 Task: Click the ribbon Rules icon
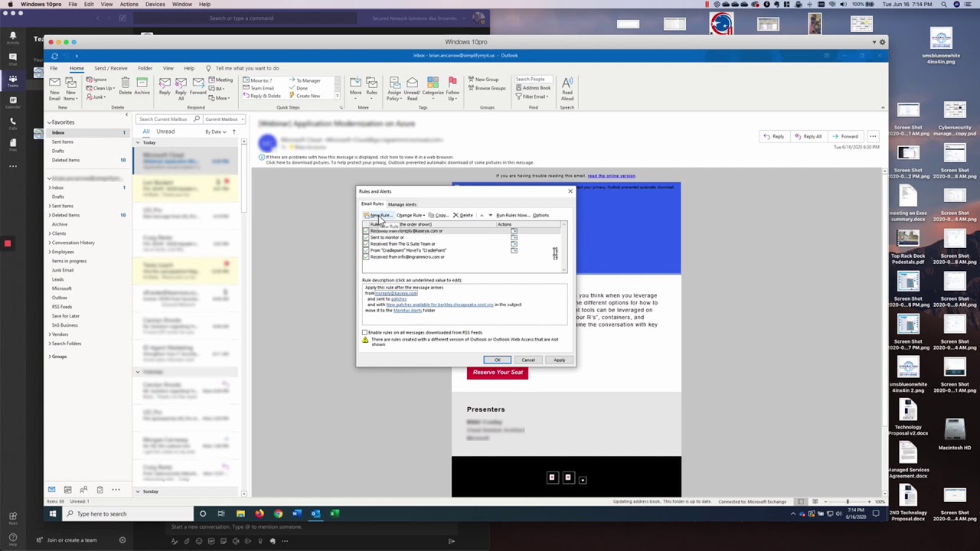371,86
